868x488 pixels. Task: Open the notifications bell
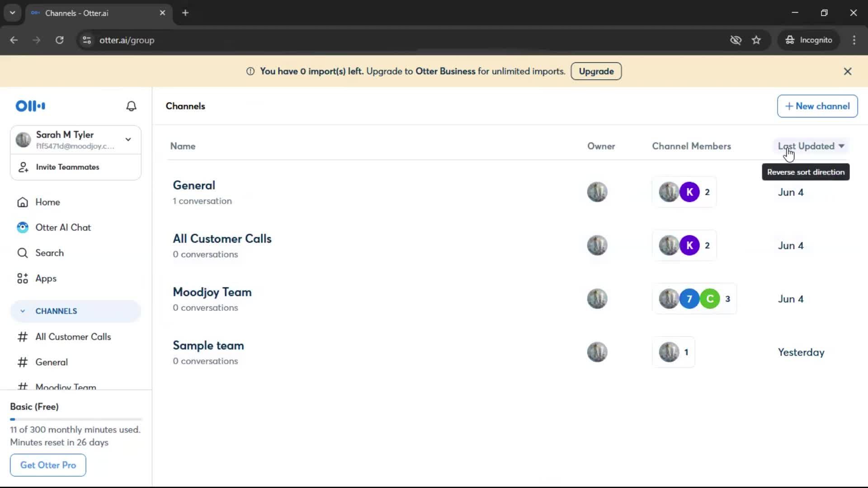pos(131,106)
